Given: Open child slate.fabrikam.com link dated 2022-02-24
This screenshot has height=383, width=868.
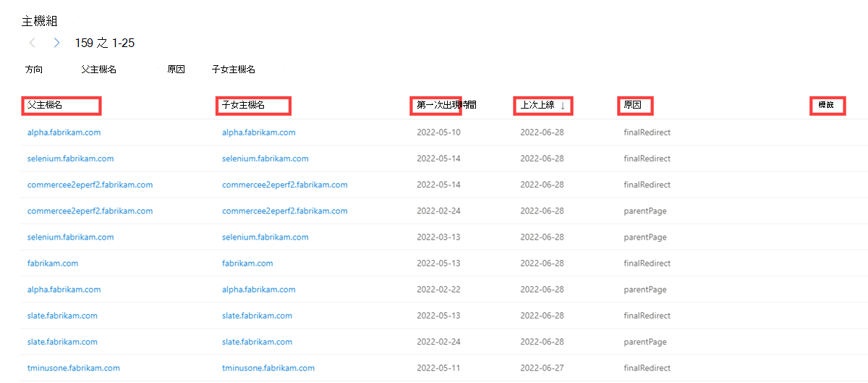Looking at the screenshot, I should pos(258,342).
